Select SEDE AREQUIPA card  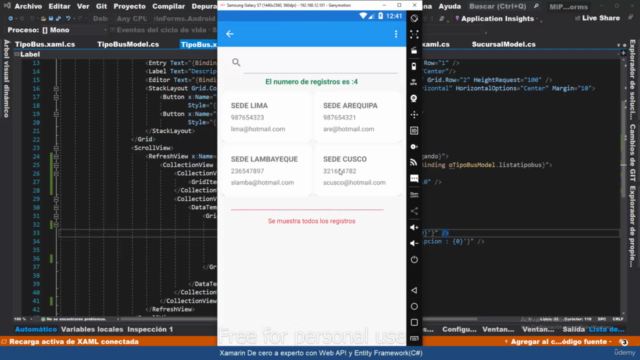[x=358, y=117]
